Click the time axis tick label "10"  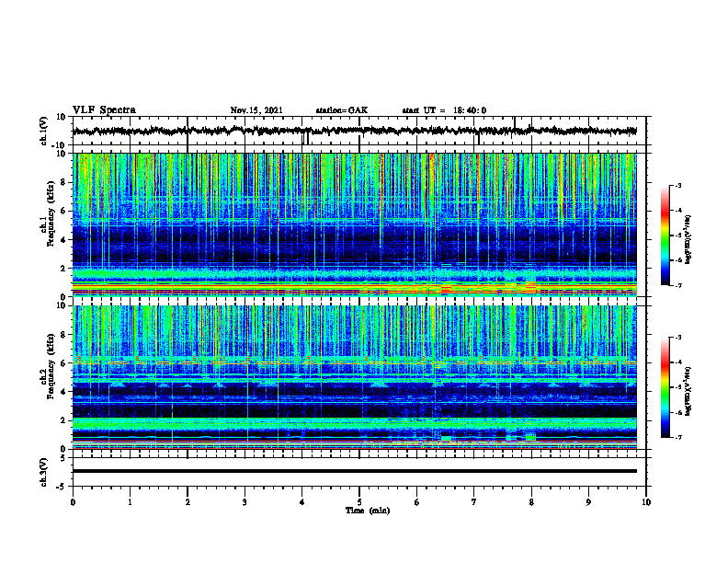[x=646, y=502]
